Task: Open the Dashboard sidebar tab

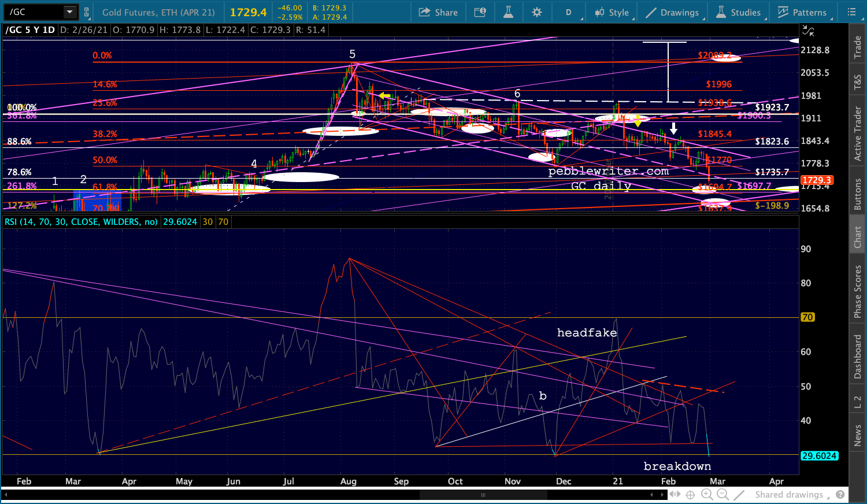Action: click(858, 357)
